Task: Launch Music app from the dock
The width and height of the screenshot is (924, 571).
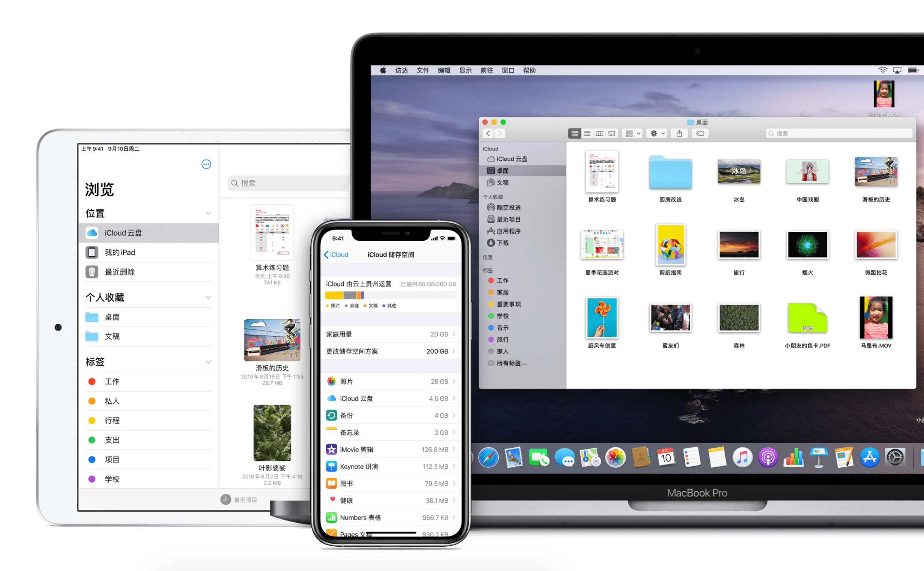Action: tap(742, 458)
